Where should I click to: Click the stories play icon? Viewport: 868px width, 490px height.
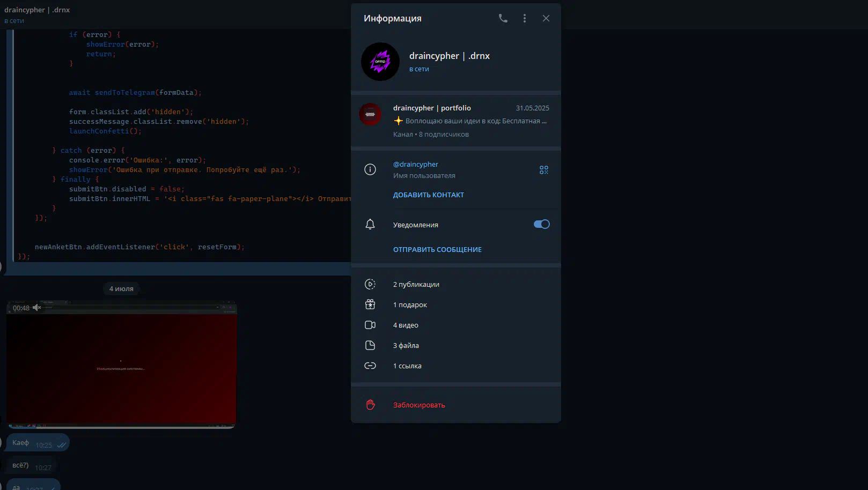click(x=370, y=284)
